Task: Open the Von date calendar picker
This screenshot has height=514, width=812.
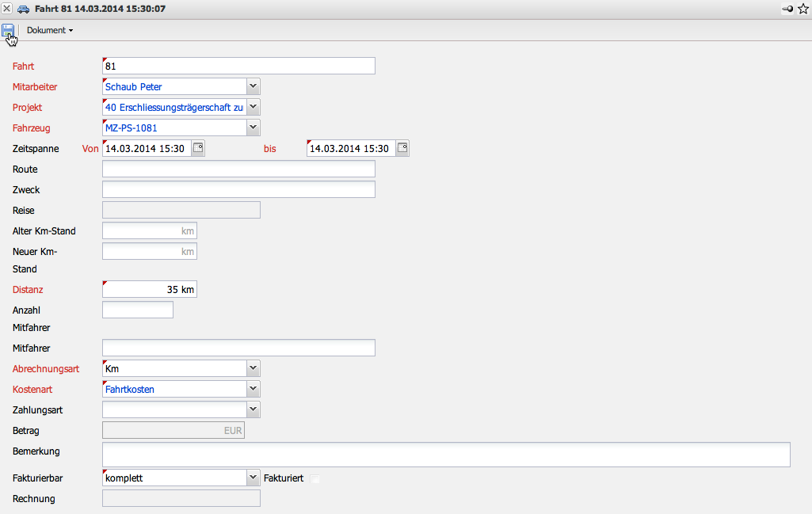Action: pyautogui.click(x=198, y=148)
